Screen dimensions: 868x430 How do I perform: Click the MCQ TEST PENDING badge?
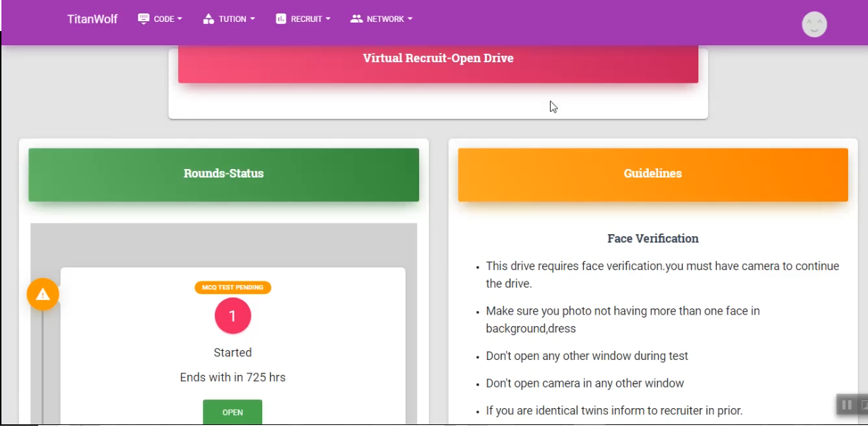233,288
